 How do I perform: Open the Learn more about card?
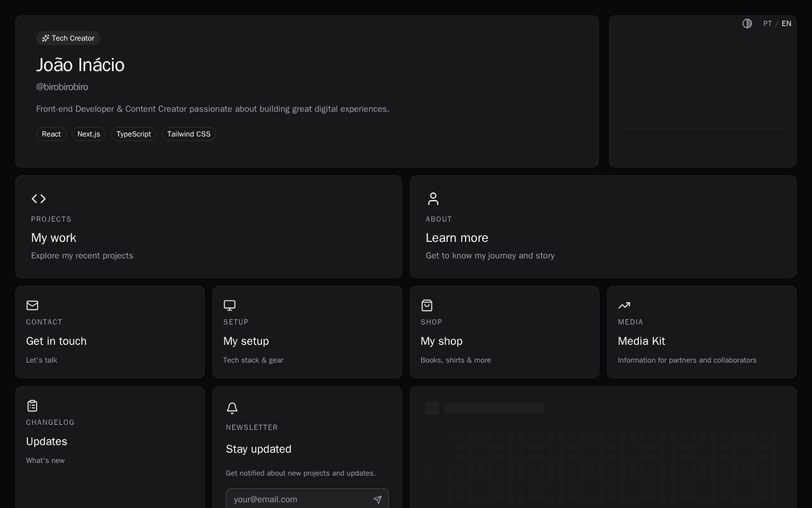pyautogui.click(x=603, y=237)
